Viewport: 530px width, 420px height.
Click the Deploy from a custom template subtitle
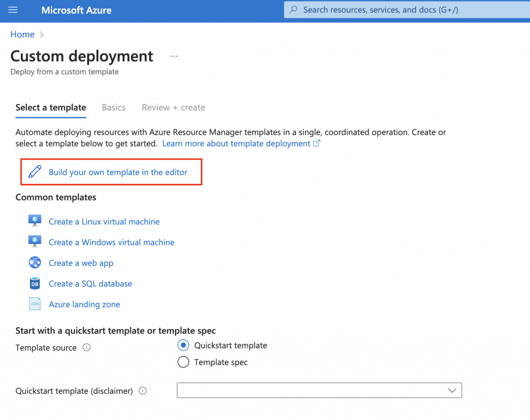[x=65, y=71]
